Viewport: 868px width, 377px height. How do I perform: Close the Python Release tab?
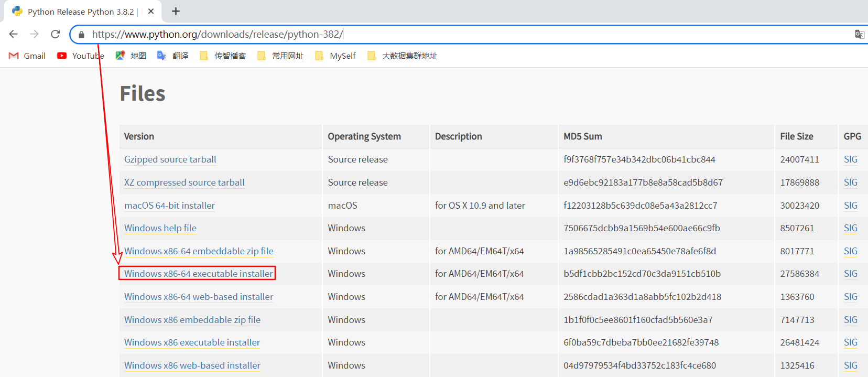click(x=151, y=11)
